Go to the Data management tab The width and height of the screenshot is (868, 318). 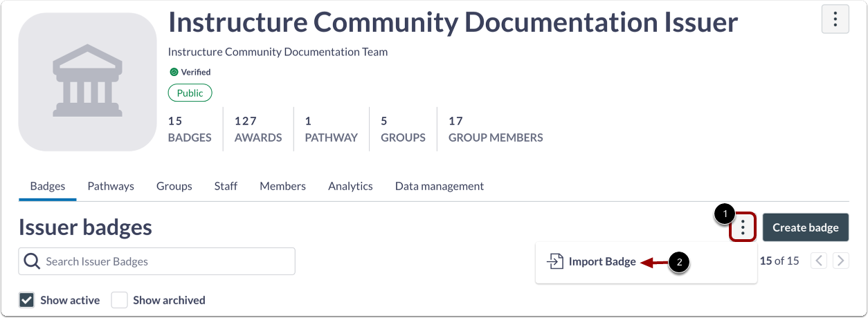[x=440, y=186]
